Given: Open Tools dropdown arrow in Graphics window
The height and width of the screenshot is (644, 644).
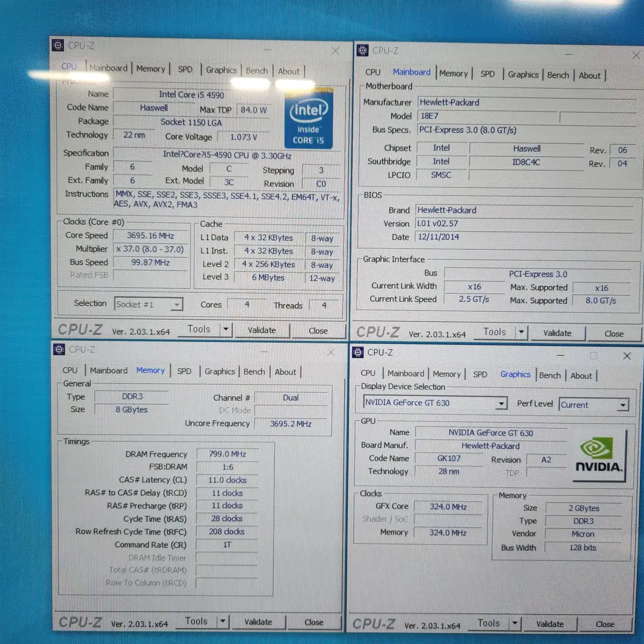Looking at the screenshot, I should 515,624.
